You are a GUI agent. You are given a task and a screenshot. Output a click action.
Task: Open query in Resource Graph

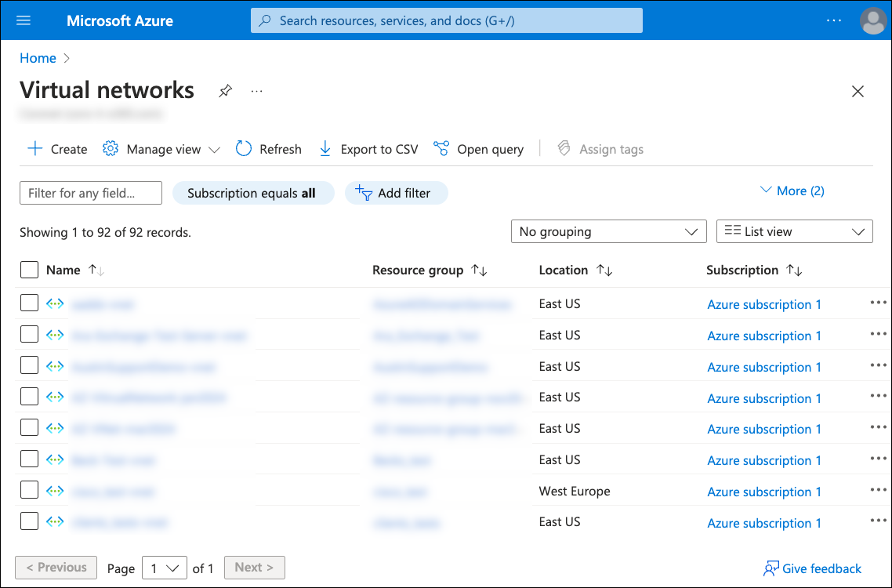click(479, 149)
